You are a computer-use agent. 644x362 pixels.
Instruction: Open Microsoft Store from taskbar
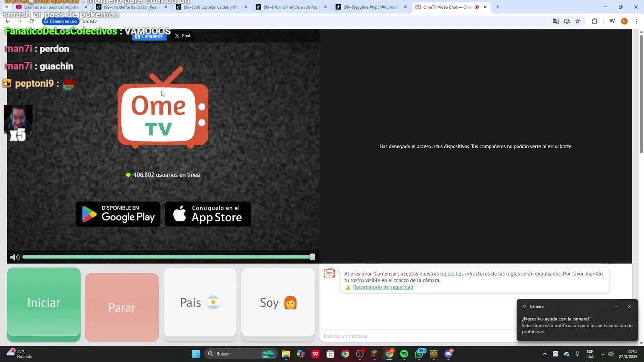click(x=330, y=354)
